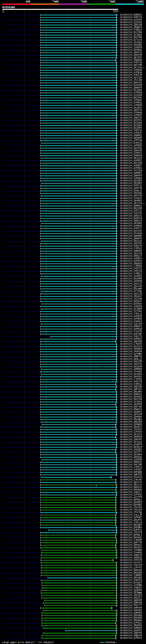Open the UniRef100_Q5QRU8 hit label
The image size is (146, 644).
131,60
